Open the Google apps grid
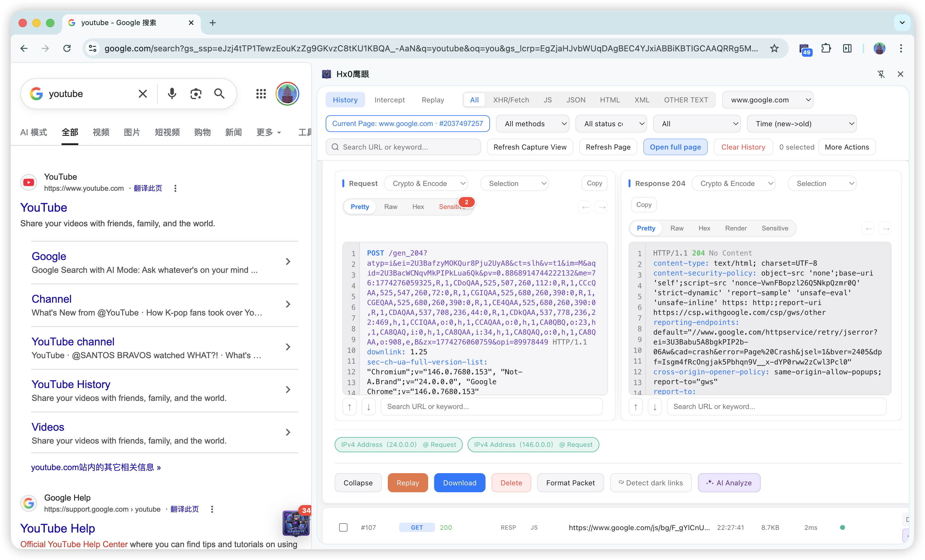 pos(261,94)
